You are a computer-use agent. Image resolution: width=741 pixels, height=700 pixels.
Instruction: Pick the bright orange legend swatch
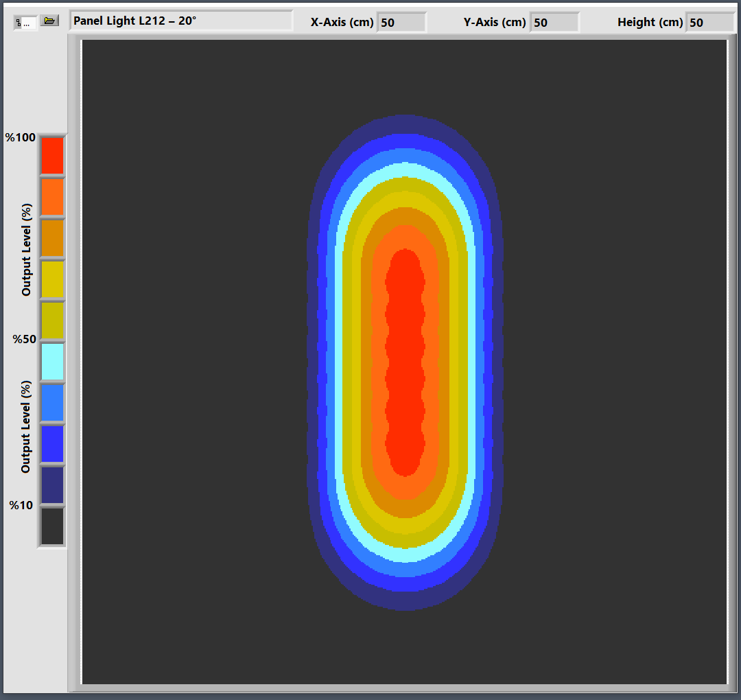52,197
